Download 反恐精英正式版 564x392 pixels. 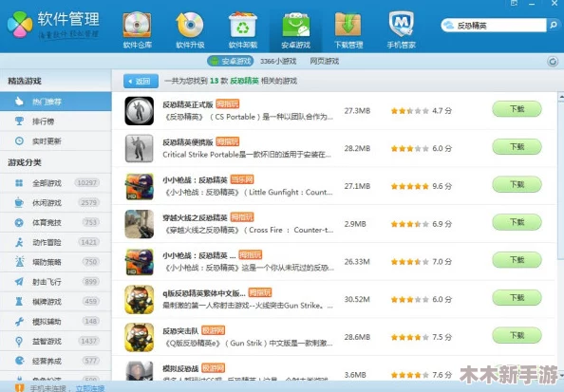point(517,109)
